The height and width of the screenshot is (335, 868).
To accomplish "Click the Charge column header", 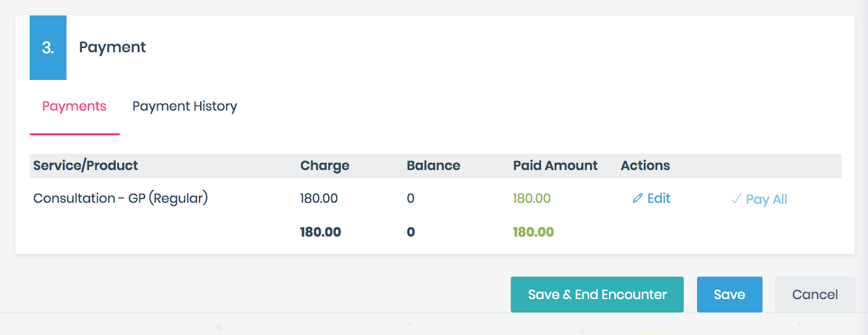I will pyautogui.click(x=324, y=166).
